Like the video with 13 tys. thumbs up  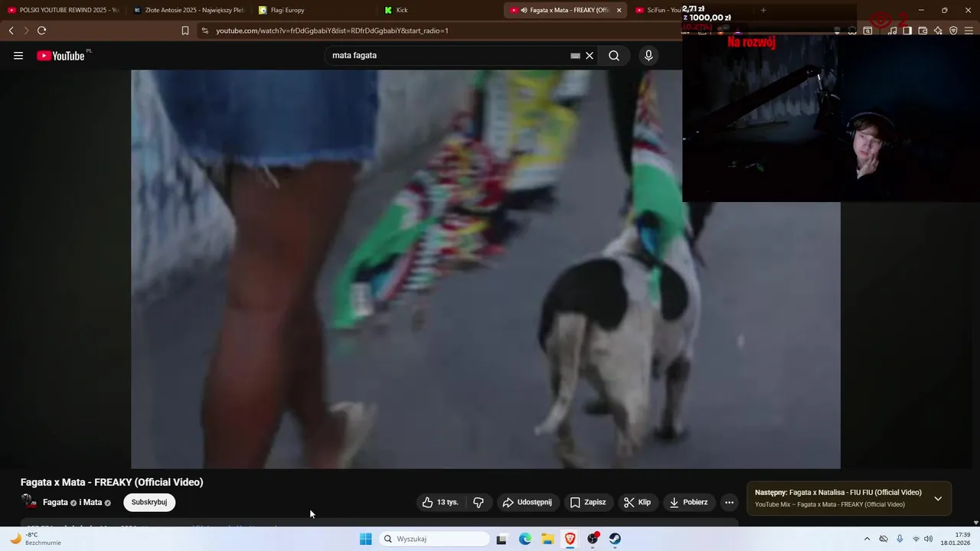click(441, 502)
